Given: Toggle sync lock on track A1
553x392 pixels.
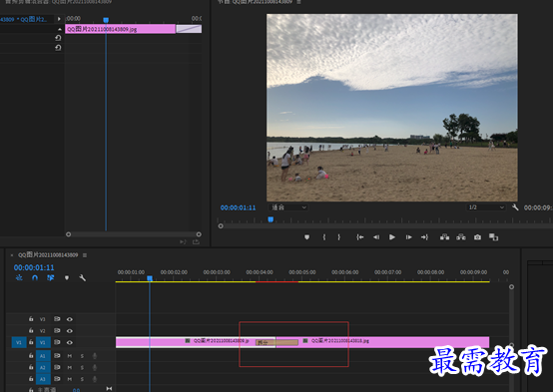Looking at the screenshot, I should click(x=57, y=356).
